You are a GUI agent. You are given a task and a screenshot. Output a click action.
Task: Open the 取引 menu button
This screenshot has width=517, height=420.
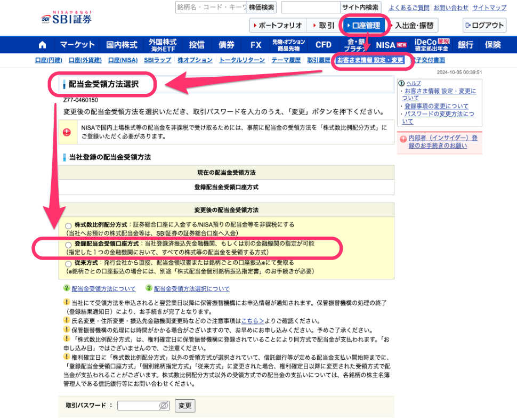point(323,25)
